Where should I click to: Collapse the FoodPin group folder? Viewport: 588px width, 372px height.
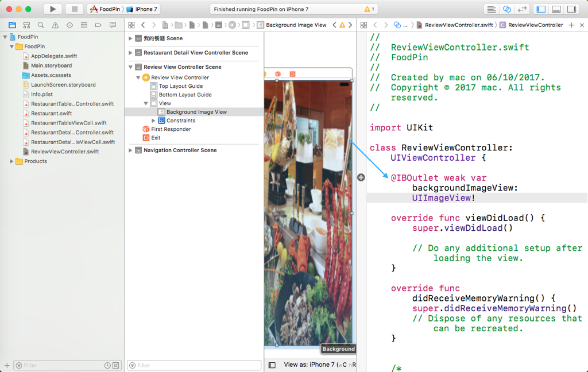click(x=11, y=46)
